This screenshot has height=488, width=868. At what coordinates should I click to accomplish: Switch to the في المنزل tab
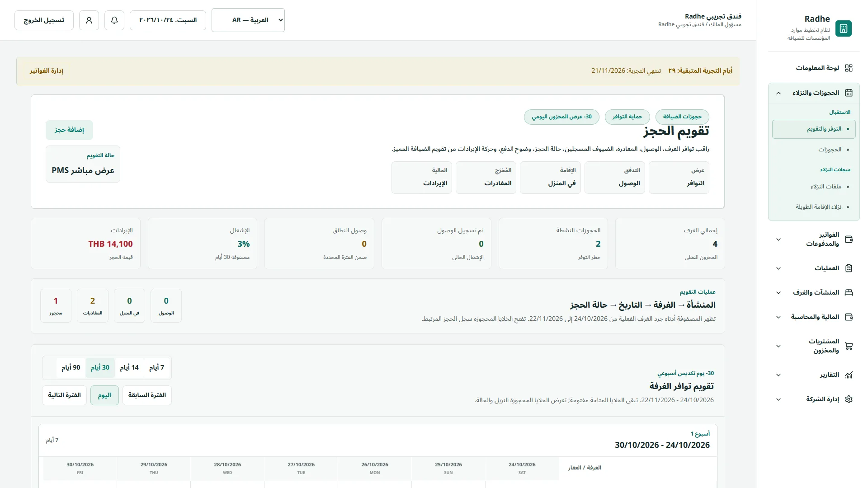550,178
